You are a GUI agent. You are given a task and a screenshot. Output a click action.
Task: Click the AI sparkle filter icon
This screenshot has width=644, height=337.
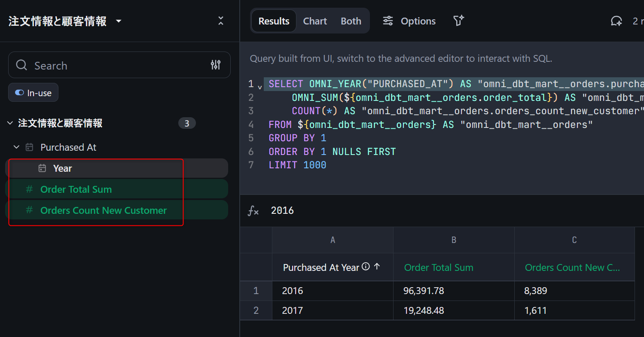[x=458, y=21]
